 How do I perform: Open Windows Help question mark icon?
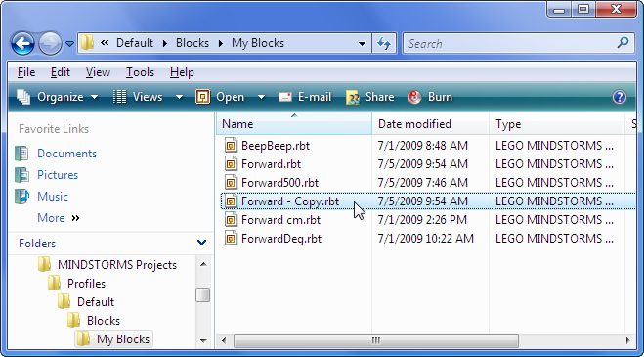point(619,97)
